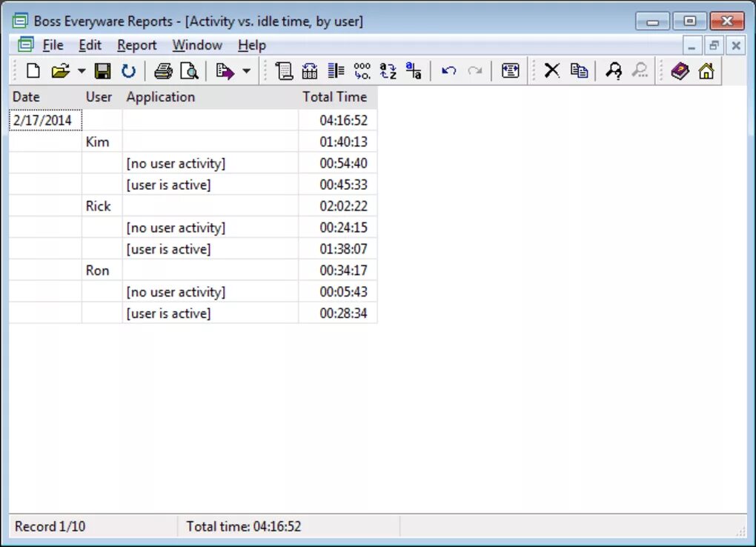Undo the last action

coord(448,71)
